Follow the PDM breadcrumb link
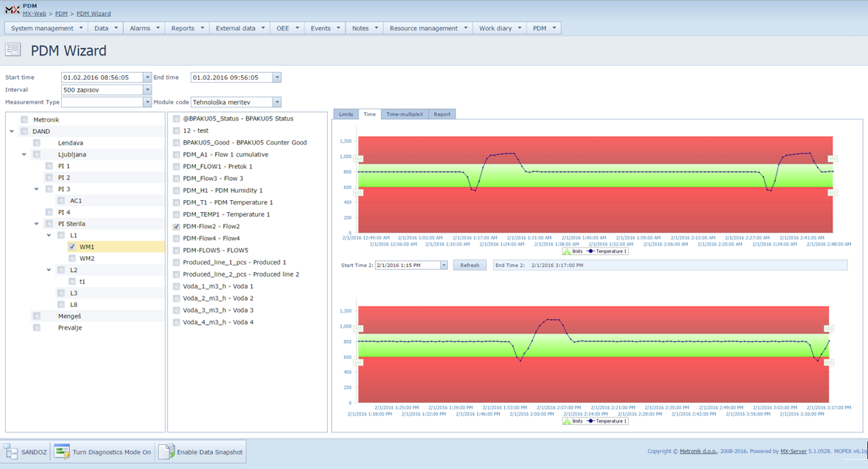This screenshot has height=469, width=868. click(x=61, y=13)
